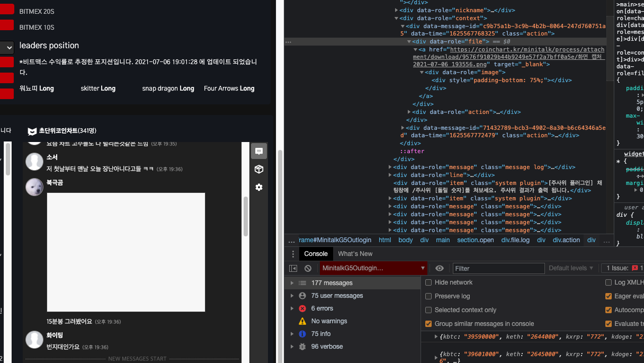Click 북극곰 polar bear avatar
Screen dimensions: 644x363
click(x=34, y=187)
